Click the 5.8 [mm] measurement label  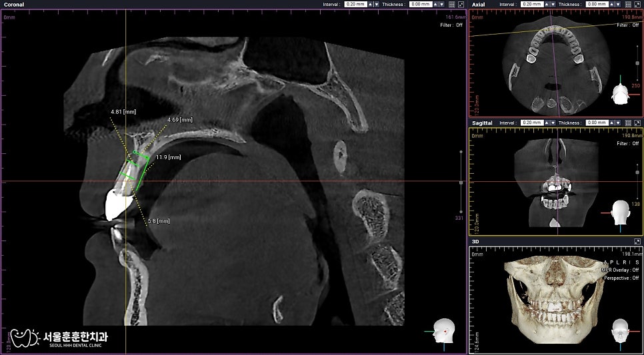point(159,221)
